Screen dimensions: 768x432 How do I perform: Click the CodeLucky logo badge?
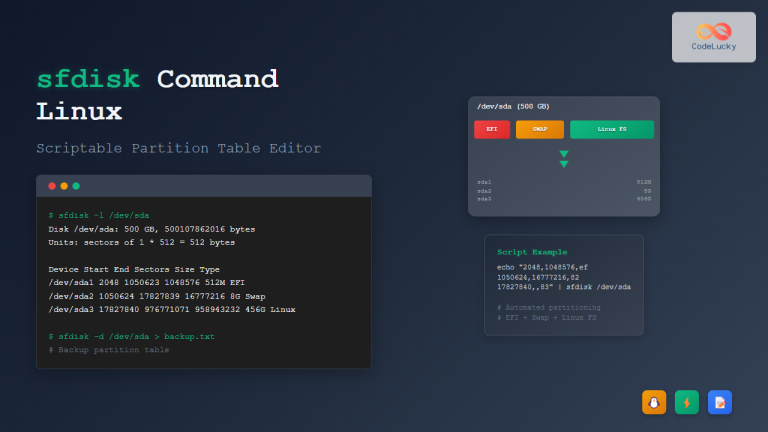(x=713, y=37)
